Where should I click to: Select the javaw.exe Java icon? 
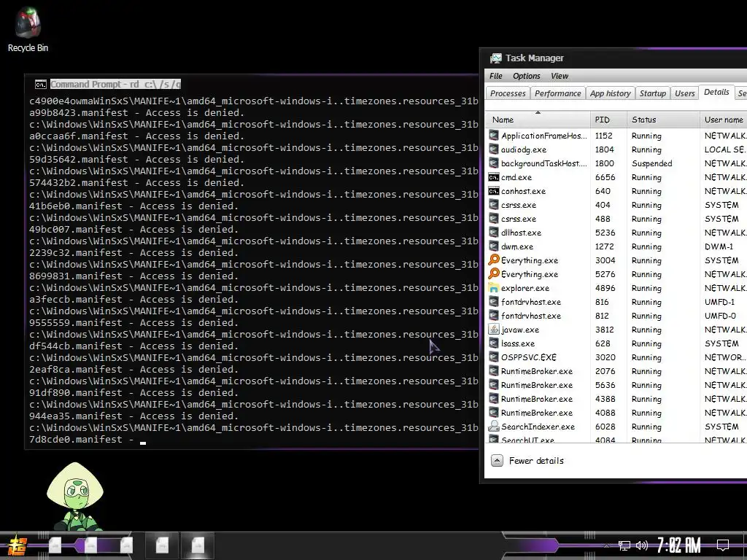[x=494, y=329]
